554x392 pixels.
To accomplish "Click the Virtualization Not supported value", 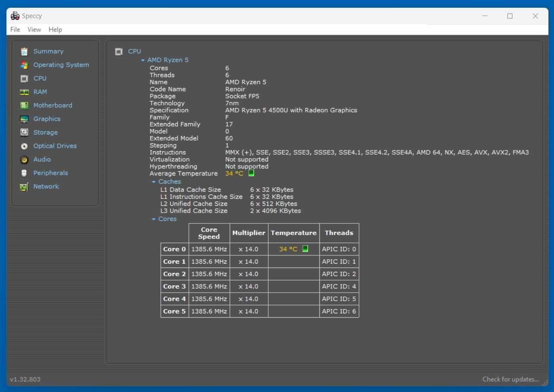I will pos(247,159).
